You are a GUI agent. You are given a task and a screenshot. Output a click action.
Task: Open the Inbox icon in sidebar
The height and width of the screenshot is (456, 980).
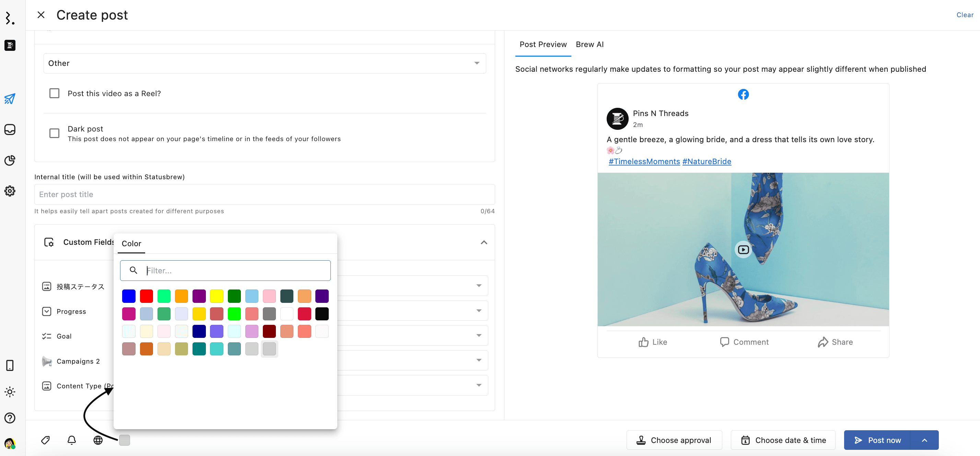(10, 129)
